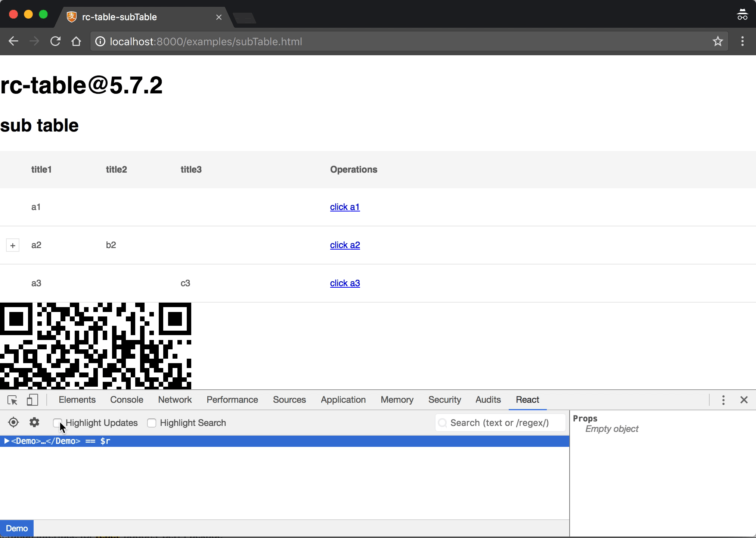Click the address bar URL

coord(206,41)
